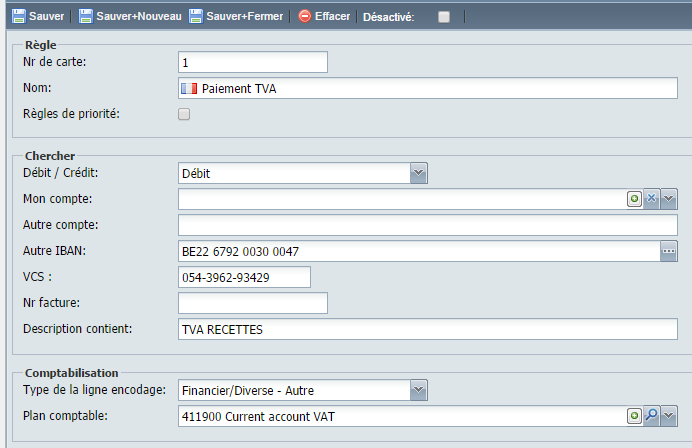The image size is (692, 448).
Task: Enable the Règles de priorité checkbox
Action: pyautogui.click(x=184, y=114)
